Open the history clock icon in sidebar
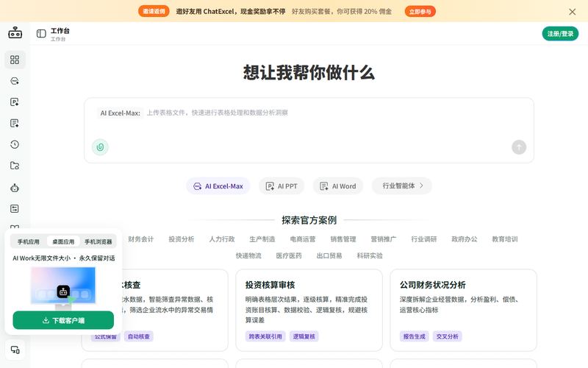The height and width of the screenshot is (368, 588). 15,144
